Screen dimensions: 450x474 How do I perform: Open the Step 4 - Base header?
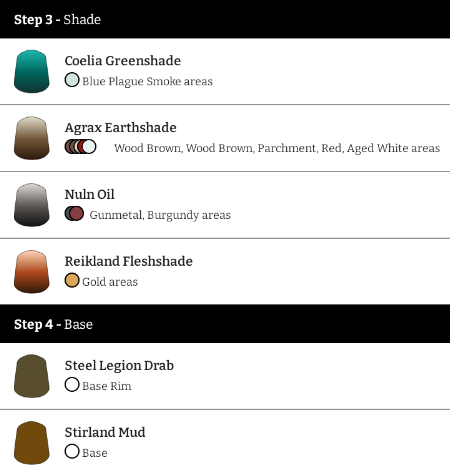pyautogui.click(x=225, y=324)
